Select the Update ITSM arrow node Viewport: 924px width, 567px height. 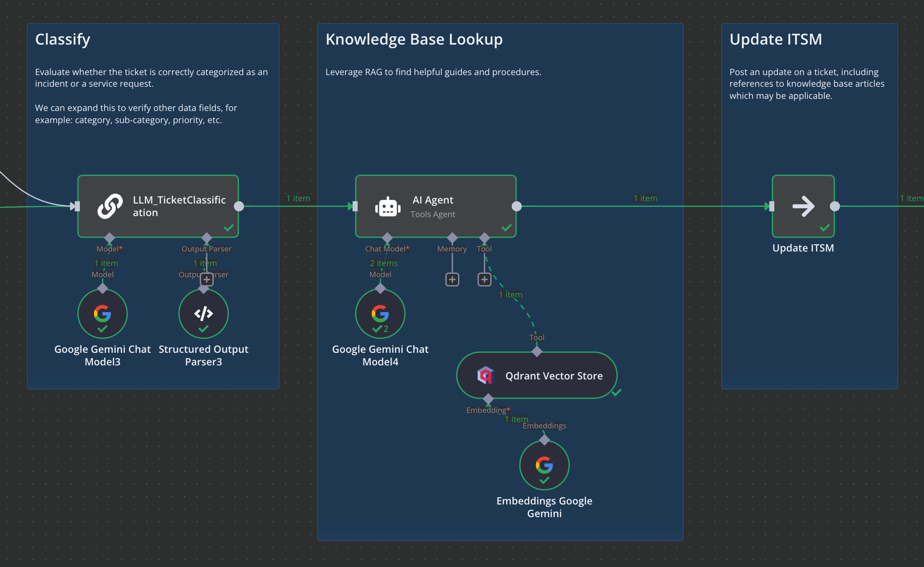(x=803, y=206)
